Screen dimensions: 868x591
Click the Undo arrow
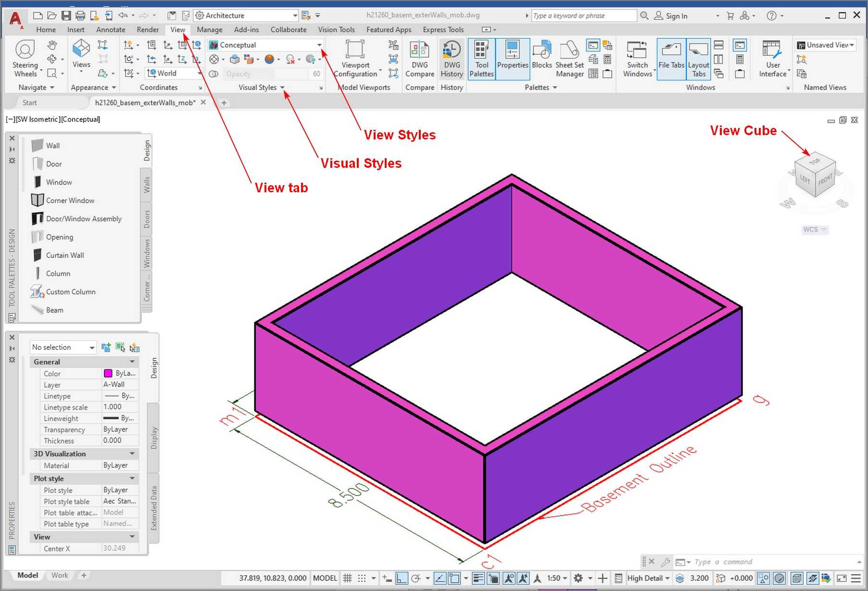(x=123, y=15)
